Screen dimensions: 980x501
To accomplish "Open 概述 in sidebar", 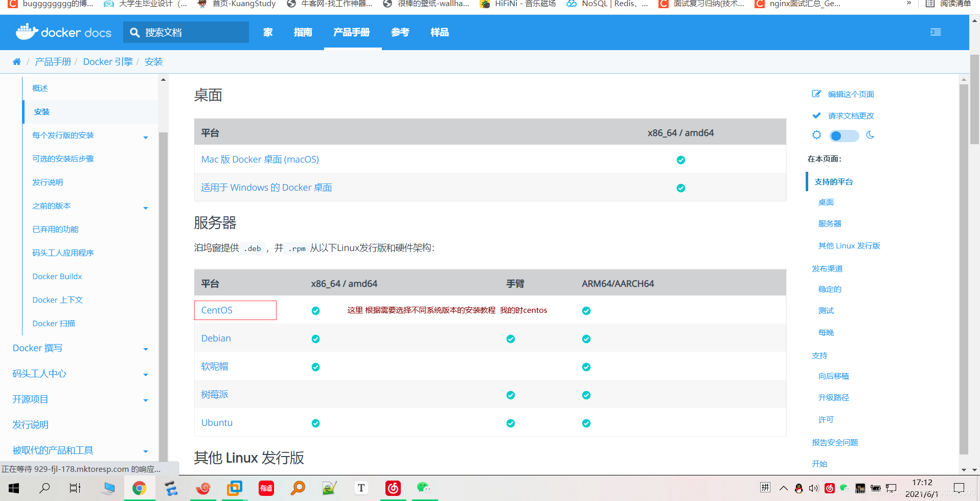I will point(40,88).
